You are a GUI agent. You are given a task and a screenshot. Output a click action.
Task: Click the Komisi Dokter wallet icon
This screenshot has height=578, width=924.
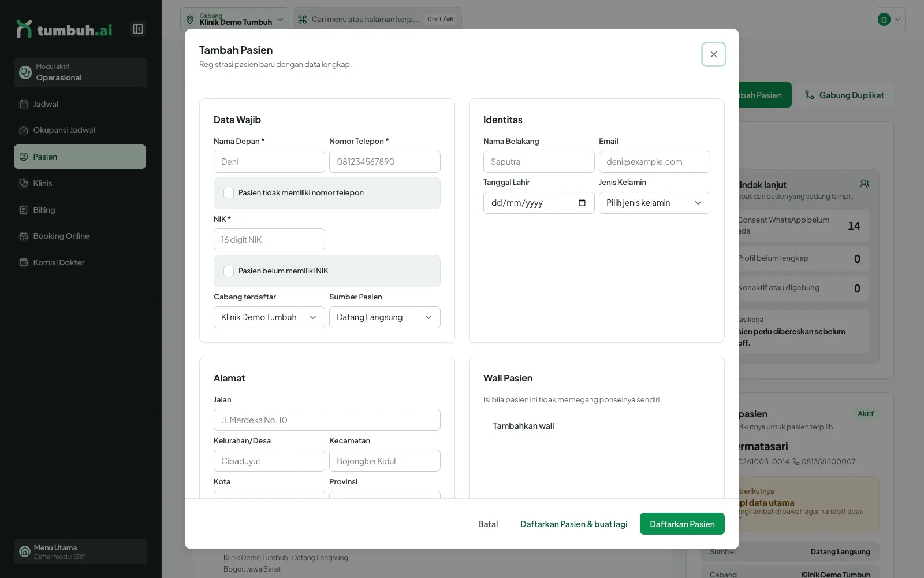[24, 262]
